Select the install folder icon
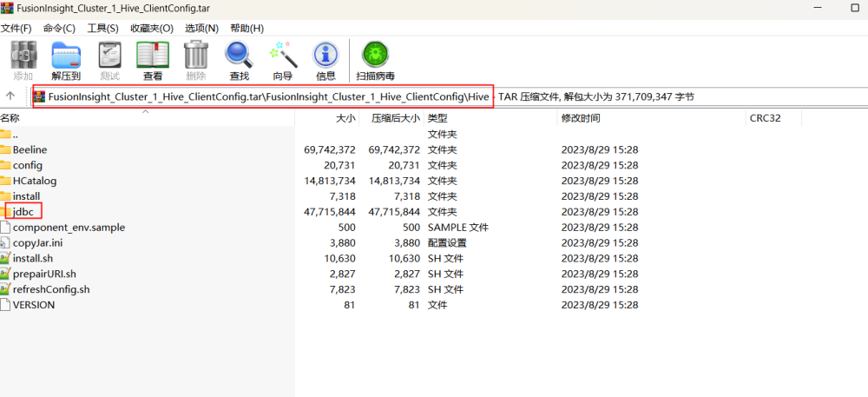 [x=5, y=196]
